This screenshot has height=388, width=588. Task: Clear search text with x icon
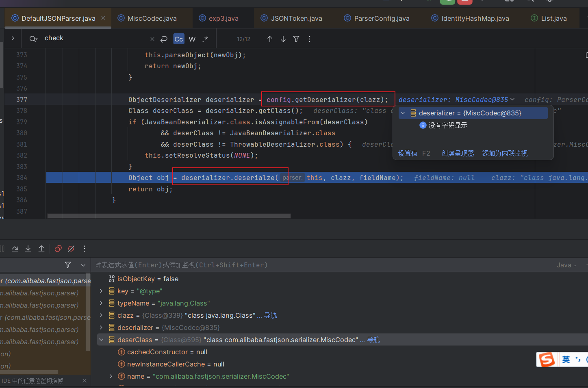click(152, 39)
